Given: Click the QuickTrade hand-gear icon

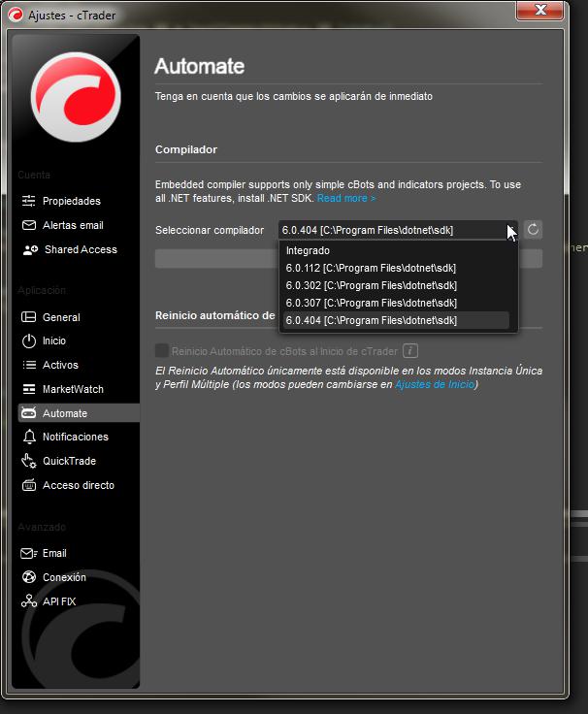Looking at the screenshot, I should (x=29, y=461).
